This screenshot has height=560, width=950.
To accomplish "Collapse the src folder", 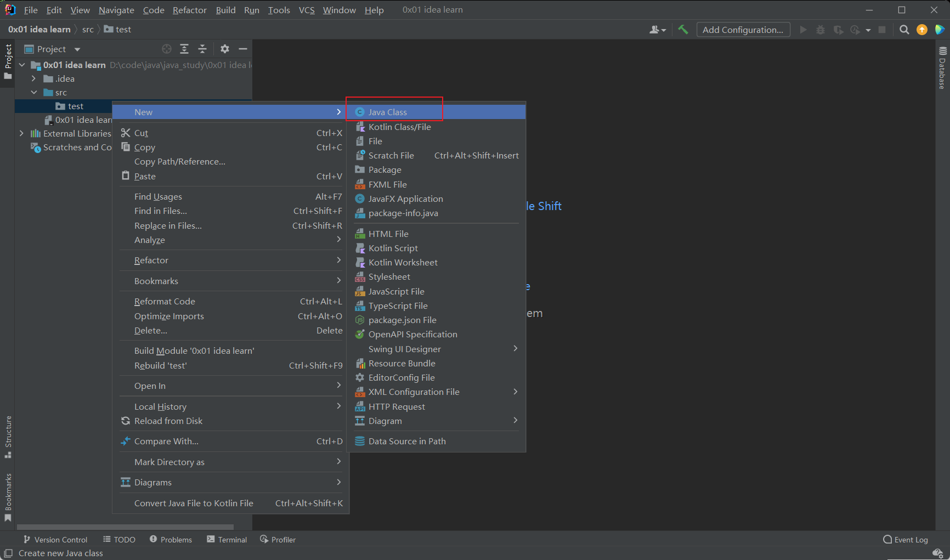I will click(34, 92).
